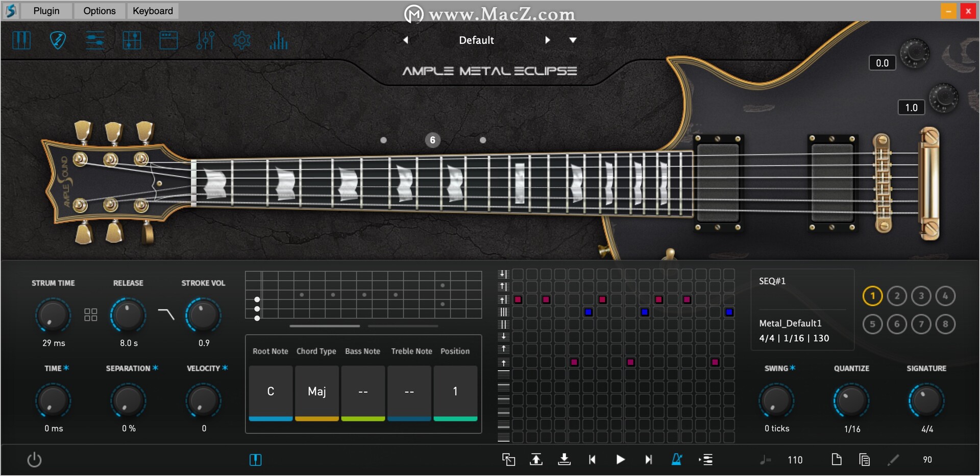This screenshot has height=476, width=980.
Task: Click the Signature knob
Action: [x=926, y=401]
